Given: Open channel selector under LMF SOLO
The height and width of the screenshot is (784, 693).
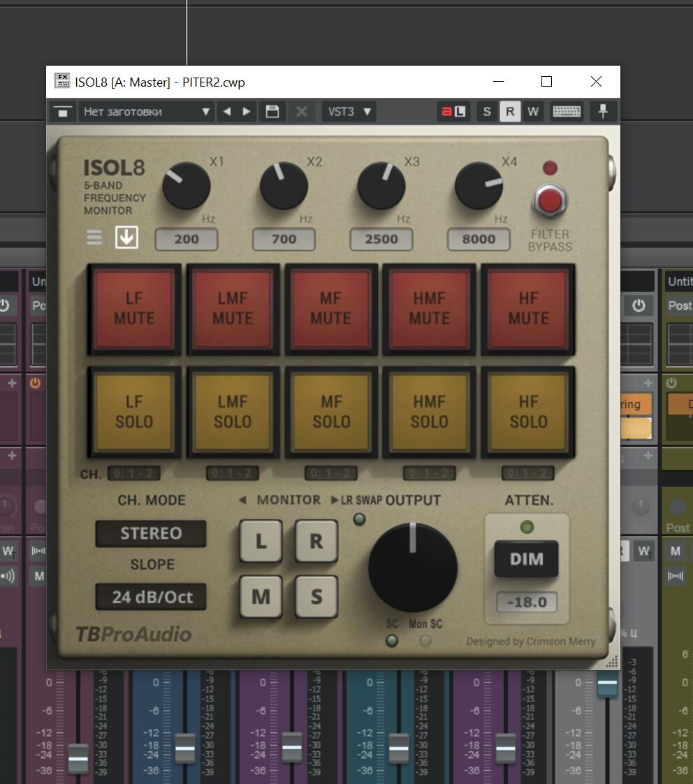Looking at the screenshot, I should 233,473.
